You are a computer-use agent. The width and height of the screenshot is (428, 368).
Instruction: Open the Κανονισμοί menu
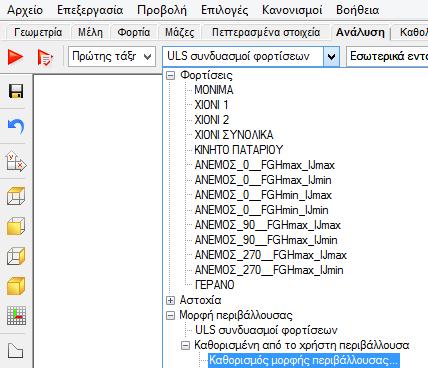point(292,10)
